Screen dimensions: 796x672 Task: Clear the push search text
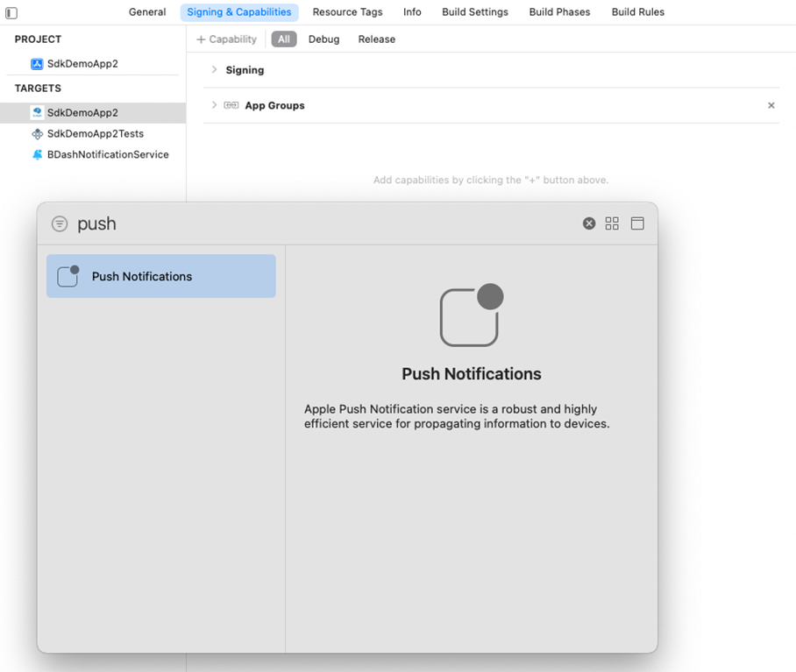tap(589, 223)
